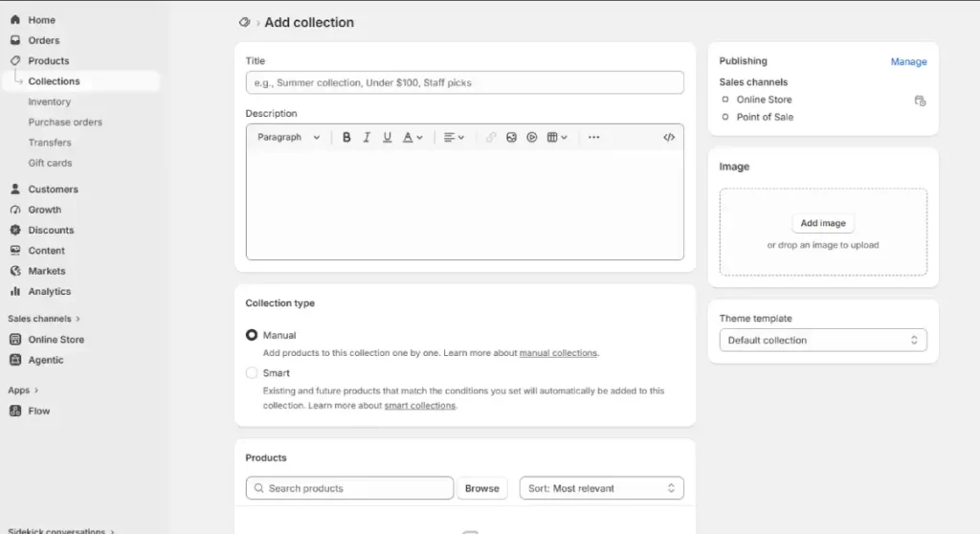Toggle bold formatting
980x534 pixels.
[x=346, y=138]
